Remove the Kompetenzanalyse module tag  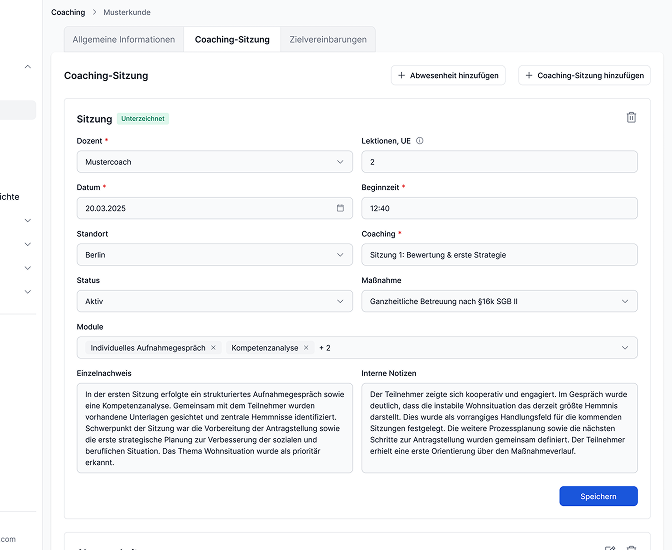point(306,348)
